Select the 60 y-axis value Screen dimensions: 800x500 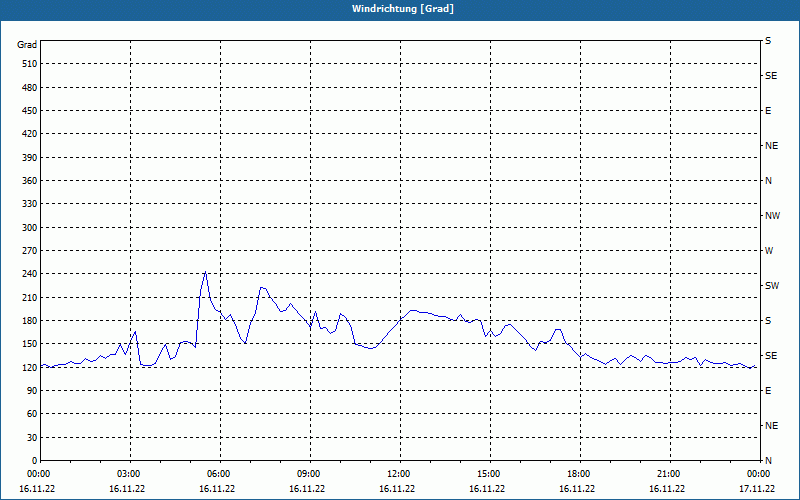(32, 414)
